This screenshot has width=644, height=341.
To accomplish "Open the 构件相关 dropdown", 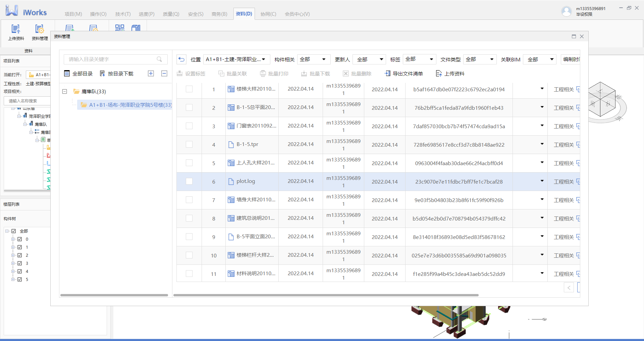I will (x=314, y=59).
